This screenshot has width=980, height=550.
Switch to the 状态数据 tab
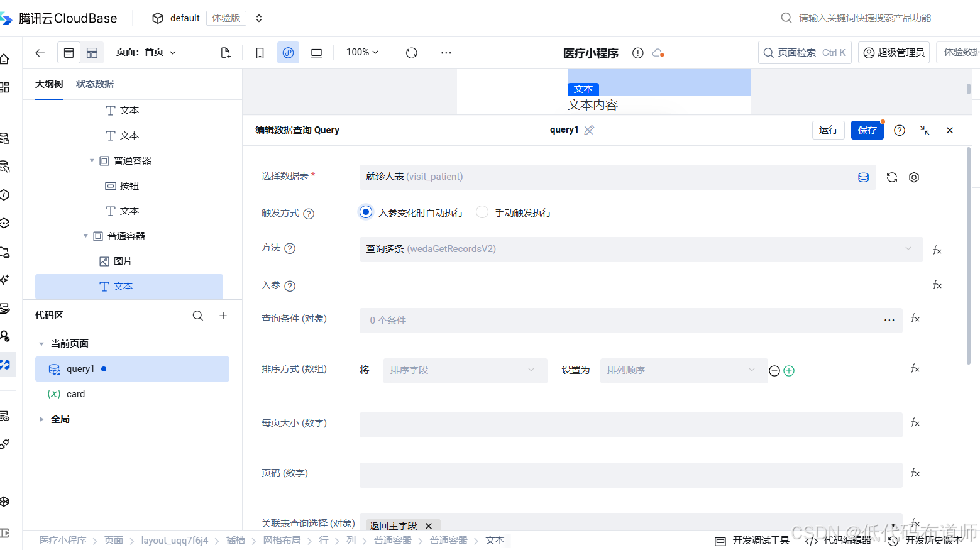(x=95, y=84)
